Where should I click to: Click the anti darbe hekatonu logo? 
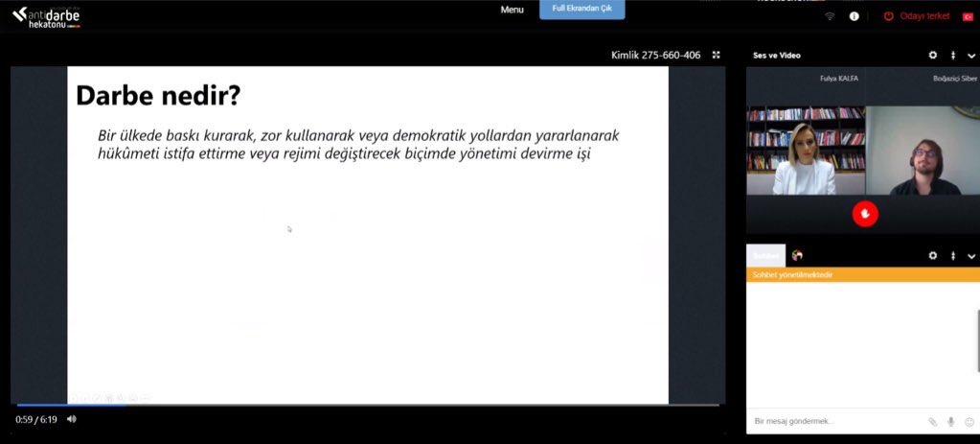pyautogui.click(x=46, y=17)
